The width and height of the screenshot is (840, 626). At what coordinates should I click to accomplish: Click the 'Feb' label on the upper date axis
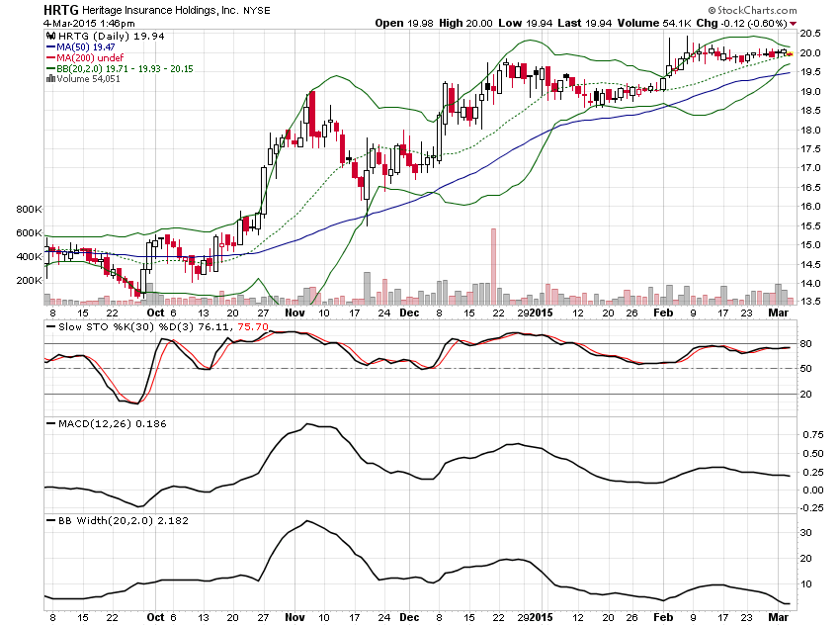tap(663, 313)
